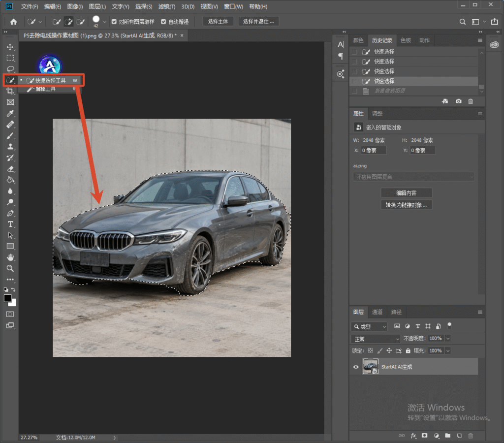The width and height of the screenshot is (504, 443).
Task: Select the Hand tool
Action: coord(10,257)
